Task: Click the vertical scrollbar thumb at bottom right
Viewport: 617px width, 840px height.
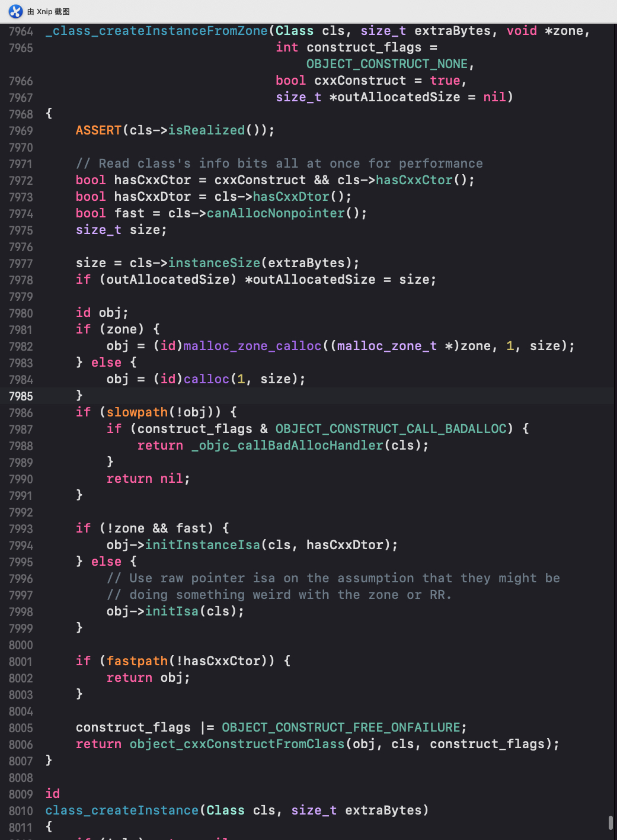Action: [610, 823]
